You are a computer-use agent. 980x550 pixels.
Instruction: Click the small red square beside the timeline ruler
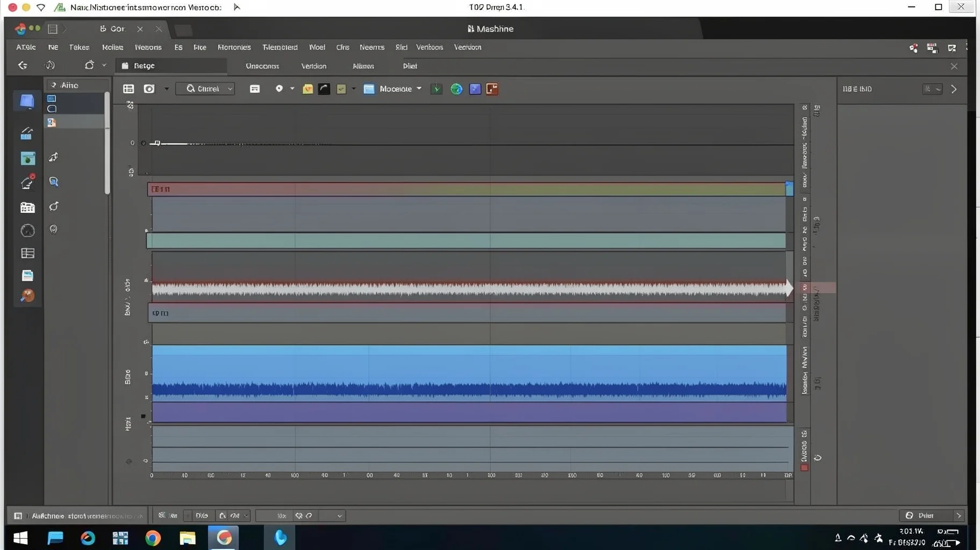804,468
